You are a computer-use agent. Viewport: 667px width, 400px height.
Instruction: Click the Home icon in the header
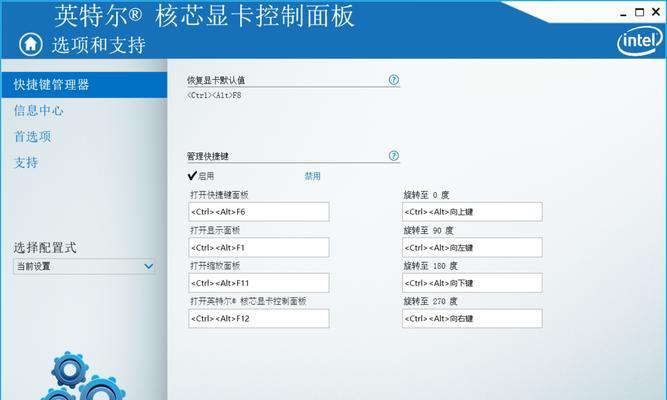(31, 44)
